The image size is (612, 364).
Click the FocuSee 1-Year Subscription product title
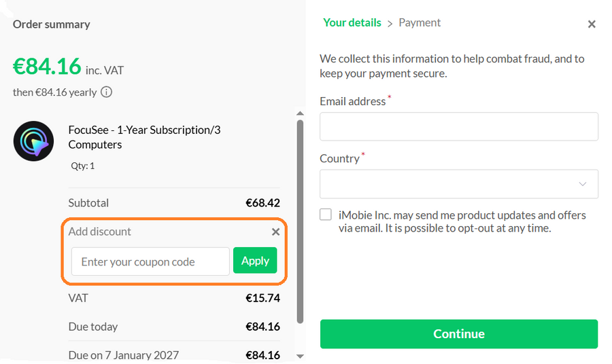pyautogui.click(x=144, y=136)
